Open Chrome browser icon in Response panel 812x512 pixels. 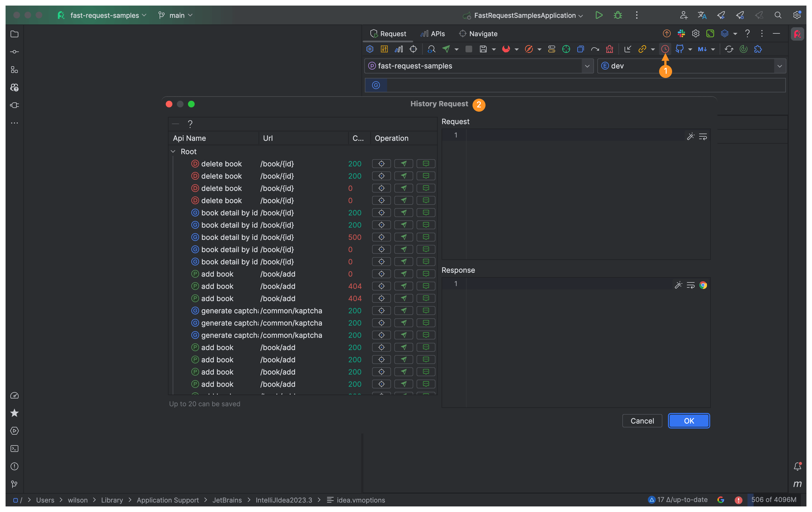coord(703,285)
